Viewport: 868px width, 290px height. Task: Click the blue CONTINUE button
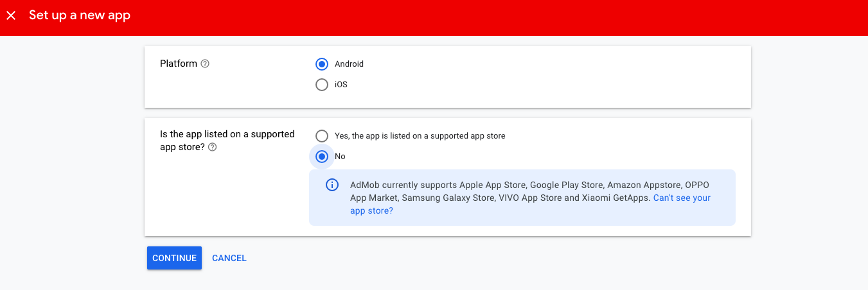coord(174,258)
